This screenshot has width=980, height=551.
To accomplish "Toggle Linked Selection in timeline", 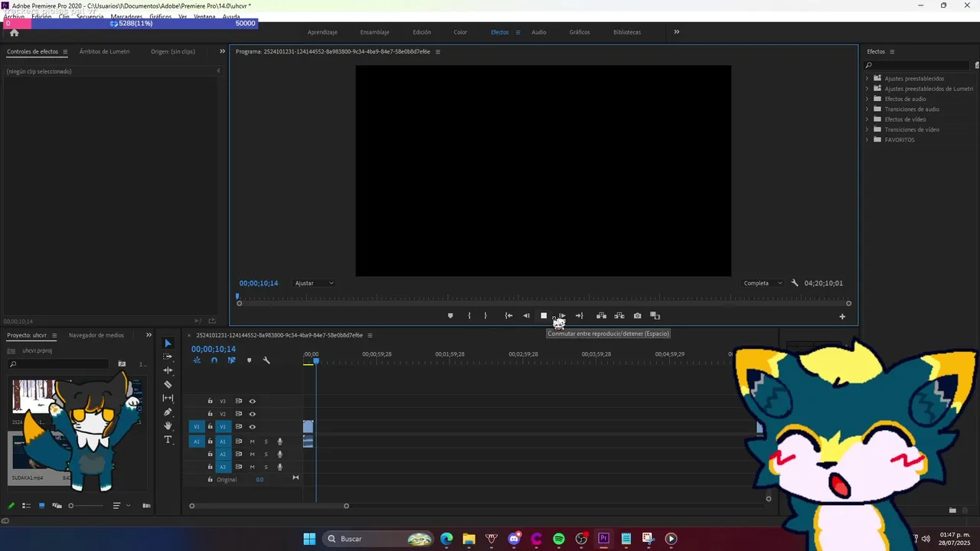I will 231,360.
